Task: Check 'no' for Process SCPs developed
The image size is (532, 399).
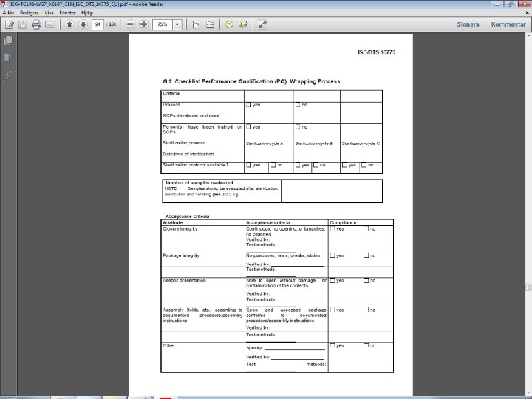Action: 298,105
